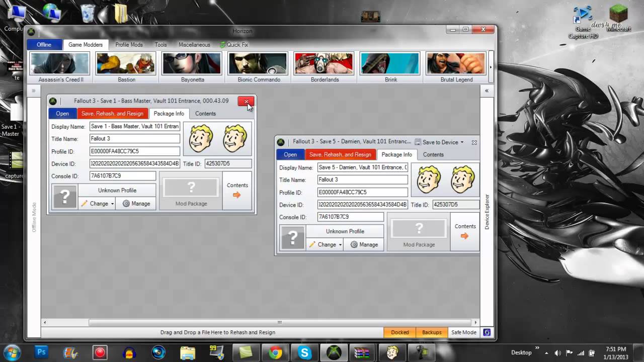Click the left Vault Boy icon in Save 1
Viewport: 644px width, 362px height.
[201, 138]
